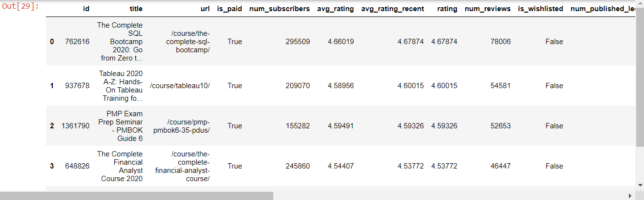This screenshot has height=200, width=644.
Task: Click url '/course/tableau10/'
Action: click(180, 86)
